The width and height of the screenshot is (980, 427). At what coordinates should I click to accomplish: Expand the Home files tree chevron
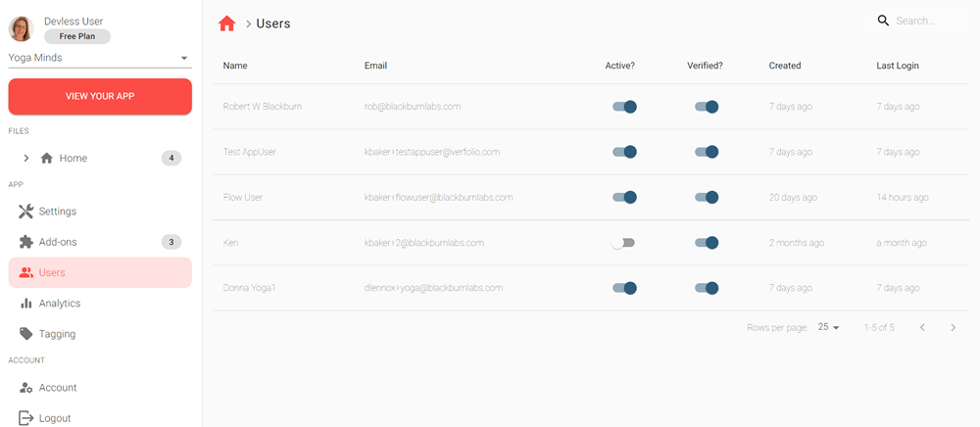coord(26,158)
